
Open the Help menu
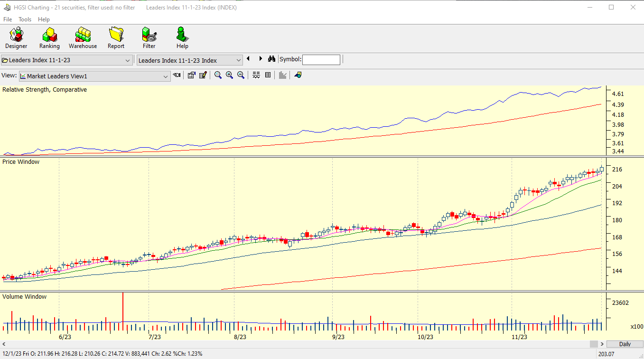point(44,19)
